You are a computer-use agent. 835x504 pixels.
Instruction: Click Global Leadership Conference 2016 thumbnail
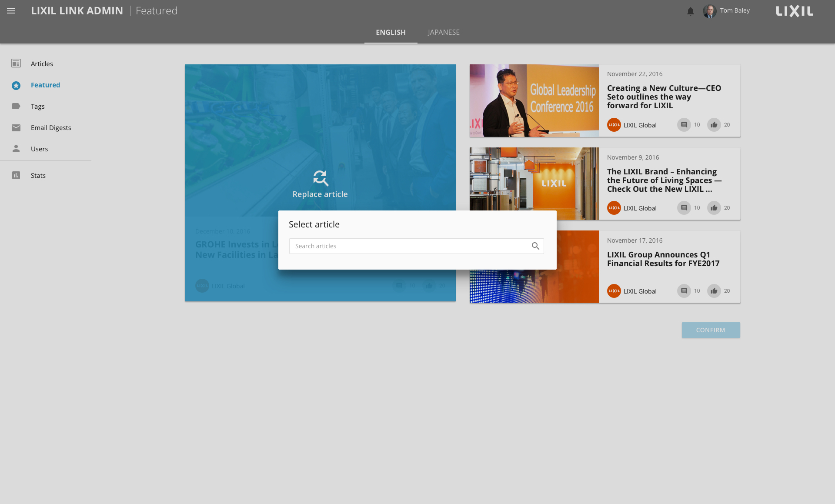(x=534, y=101)
